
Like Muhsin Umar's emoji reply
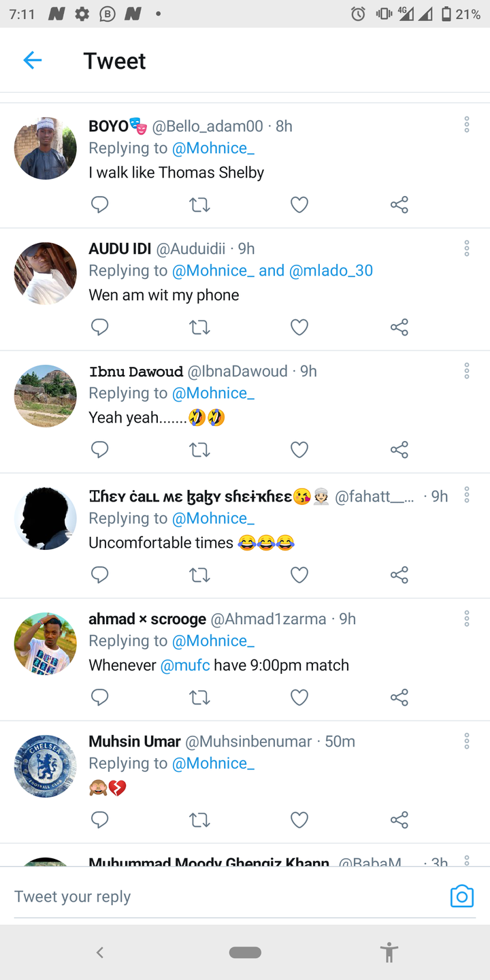pyautogui.click(x=299, y=820)
